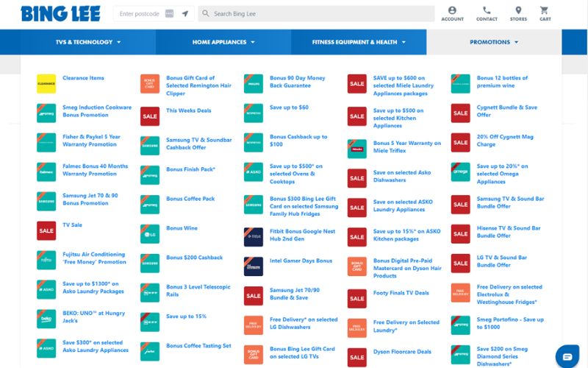Use current location arrow icon
Image resolution: width=588 pixels, height=368 pixels.
[x=185, y=13]
